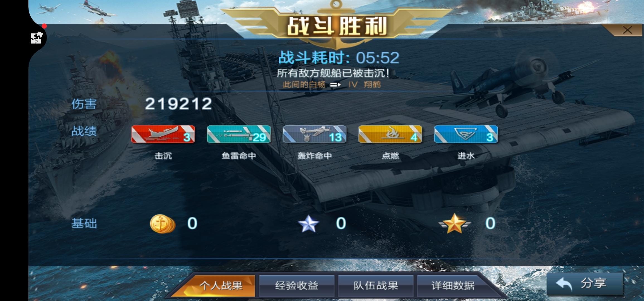644x301 pixels.
Task: Click the gold winged star icon
Action: pos(454,224)
